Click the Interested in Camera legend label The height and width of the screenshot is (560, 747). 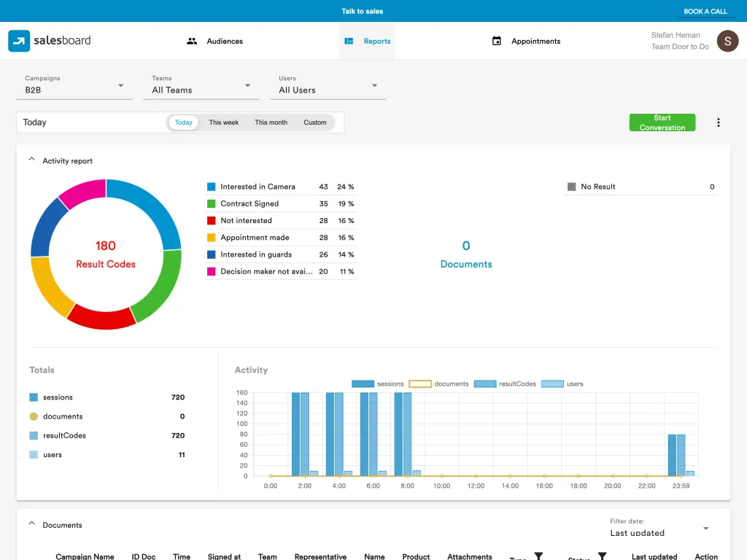(258, 187)
